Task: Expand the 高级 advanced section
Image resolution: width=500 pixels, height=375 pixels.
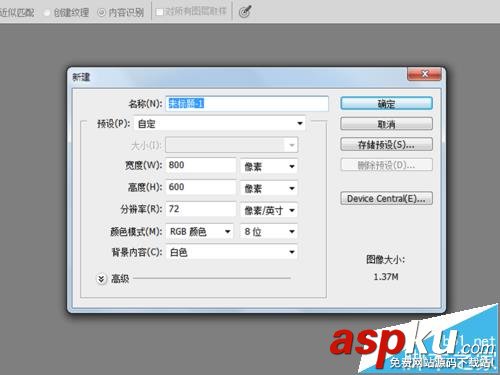Action: [101, 279]
